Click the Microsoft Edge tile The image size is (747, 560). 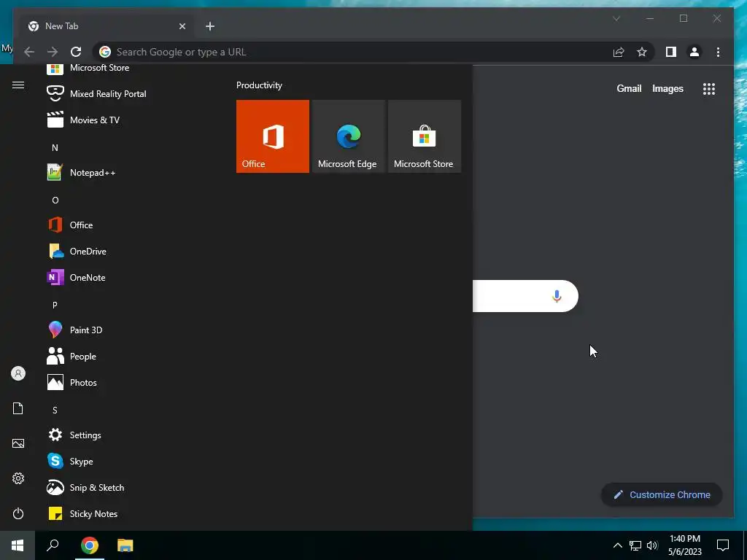348,136
